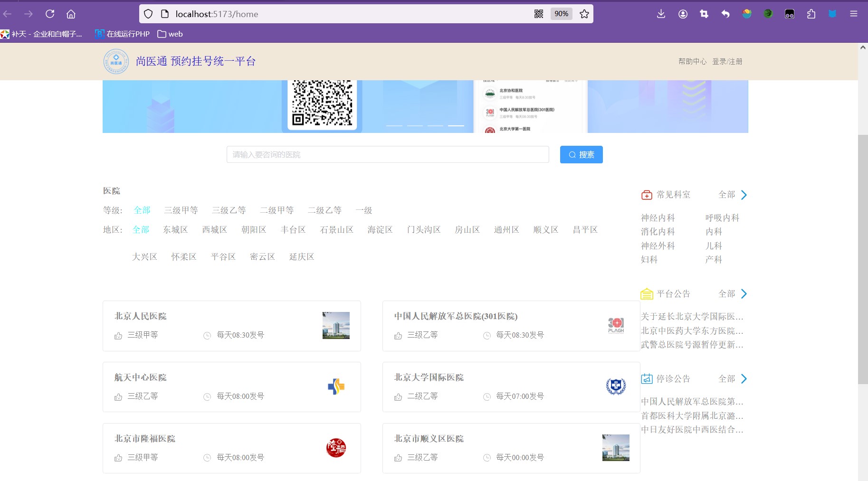
Task: Open the 呼吸内科 department
Action: (x=723, y=218)
